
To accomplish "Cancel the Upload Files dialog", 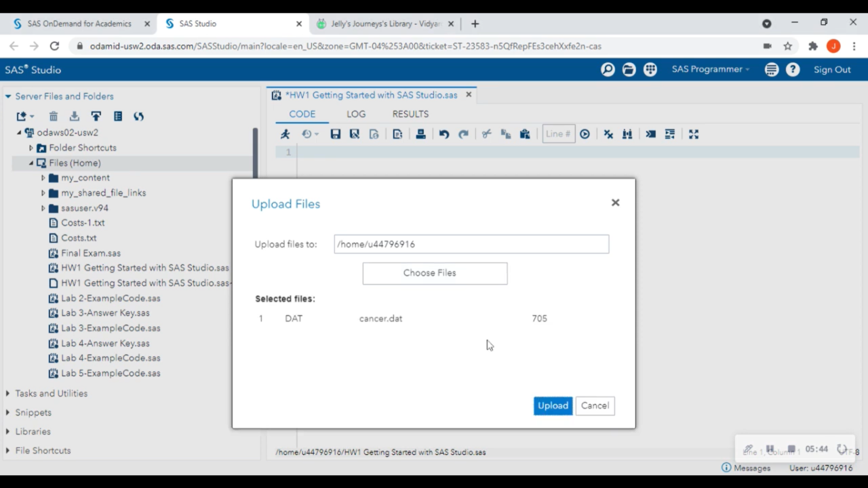I will (x=595, y=405).
